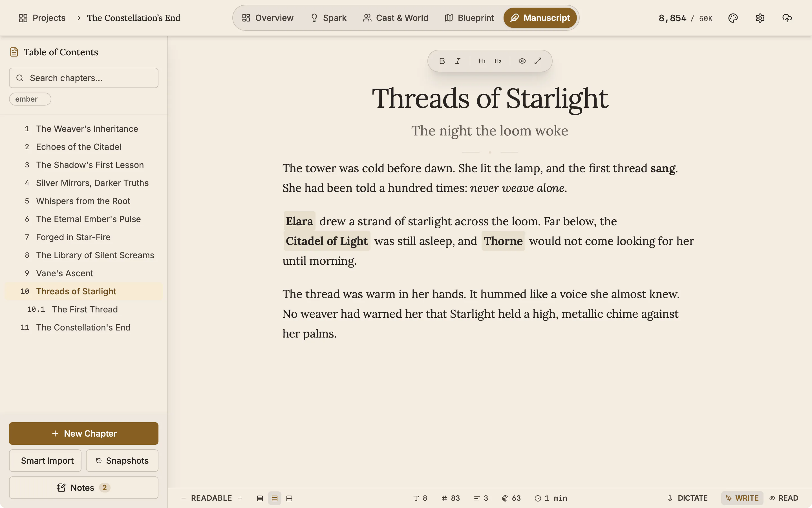Toggle preview eye in editor toolbar
812x508 pixels.
pyautogui.click(x=522, y=61)
